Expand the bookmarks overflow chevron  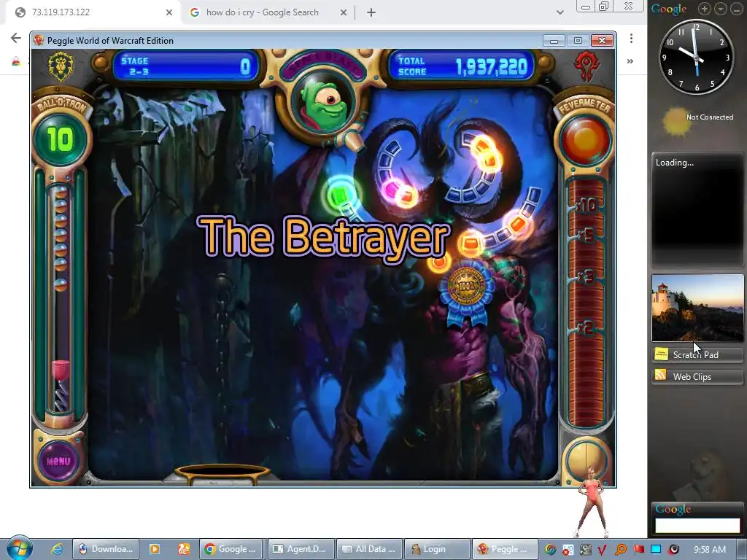(x=630, y=61)
